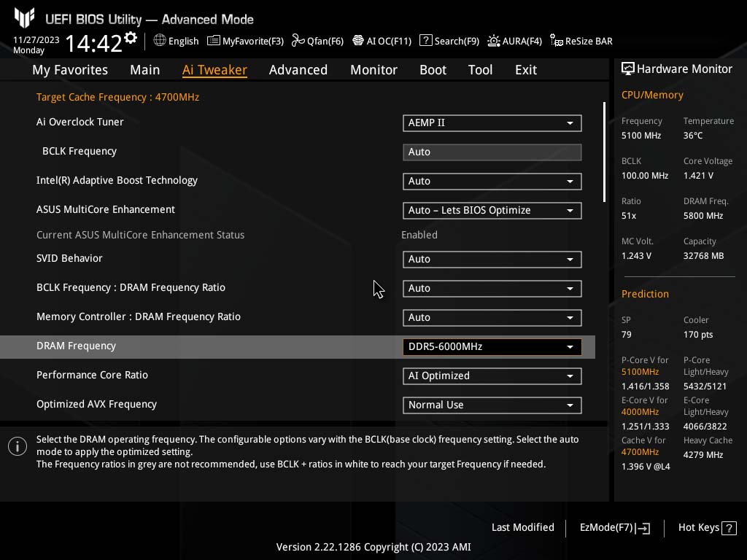This screenshot has height=560, width=747.
Task: Click the SP value 79
Action: [626, 335]
